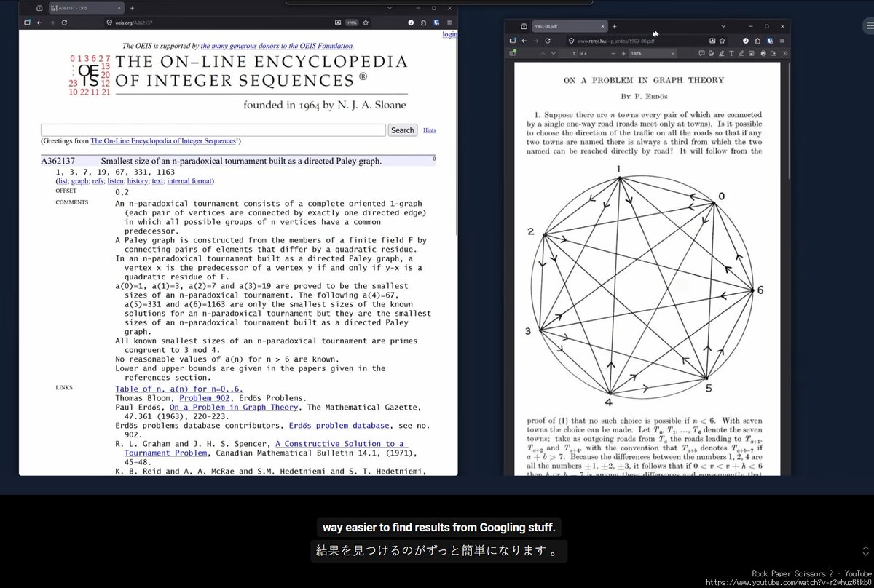Play sequence via listen link

tap(116, 180)
